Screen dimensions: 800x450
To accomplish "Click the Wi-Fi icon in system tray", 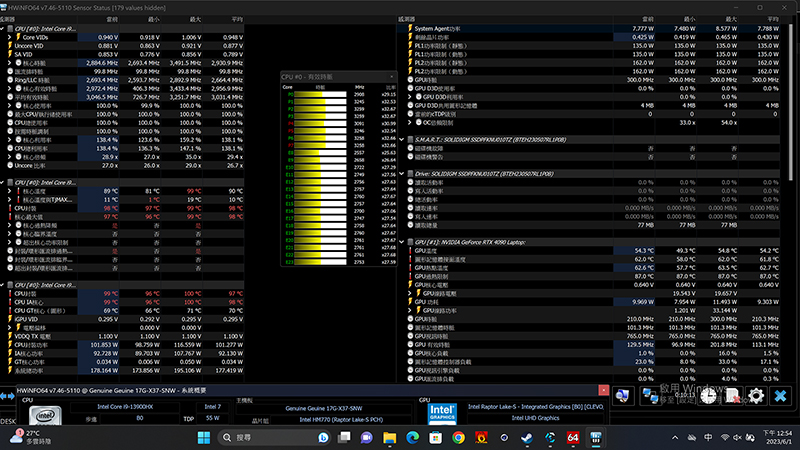I will point(724,438).
